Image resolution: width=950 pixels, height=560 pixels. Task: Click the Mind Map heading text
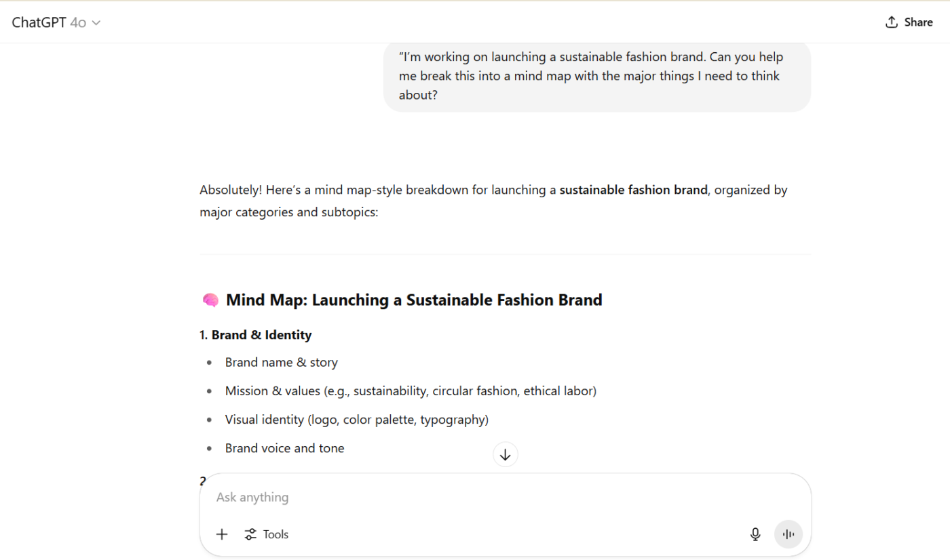pyautogui.click(x=414, y=300)
